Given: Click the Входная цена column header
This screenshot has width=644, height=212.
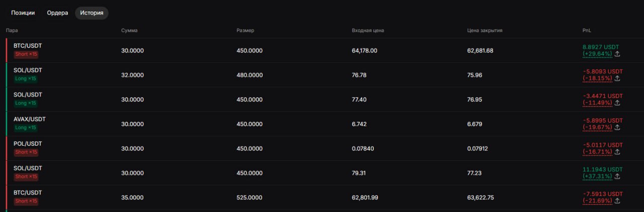Looking at the screenshot, I should click(368, 31).
